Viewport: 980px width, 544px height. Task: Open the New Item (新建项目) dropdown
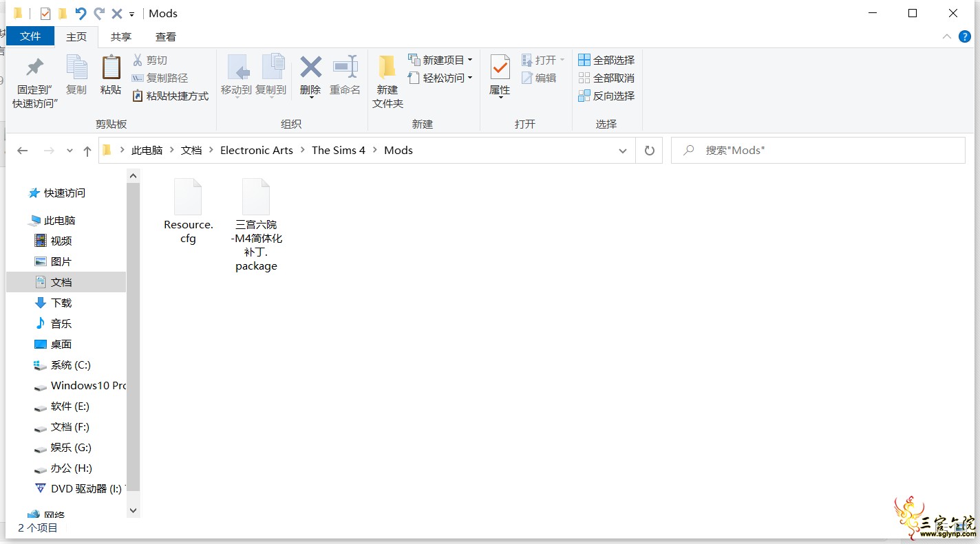click(440, 61)
